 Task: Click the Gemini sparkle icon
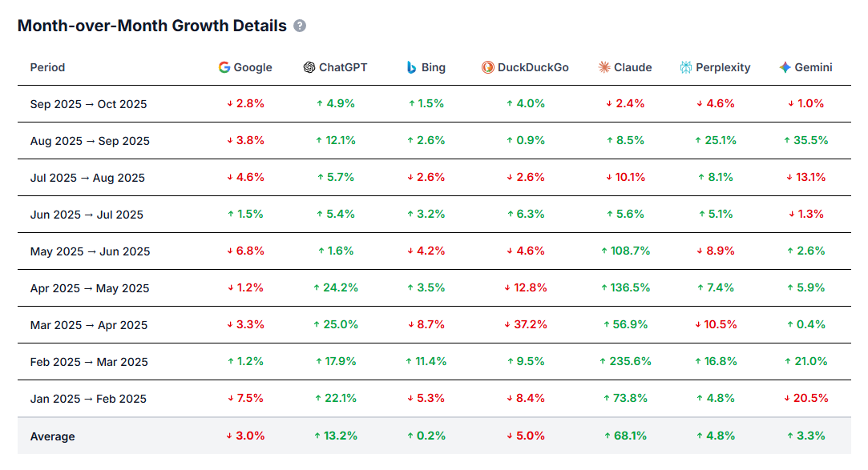pos(785,67)
